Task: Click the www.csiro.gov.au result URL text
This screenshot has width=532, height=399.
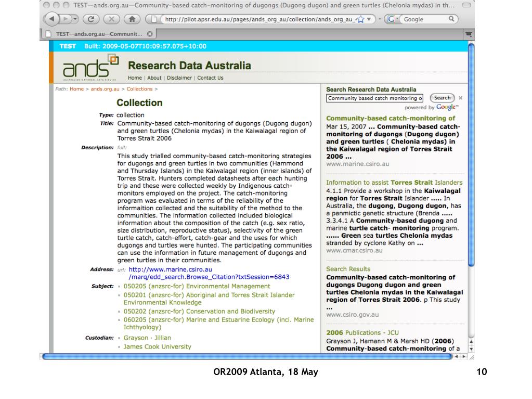Action: [352, 315]
